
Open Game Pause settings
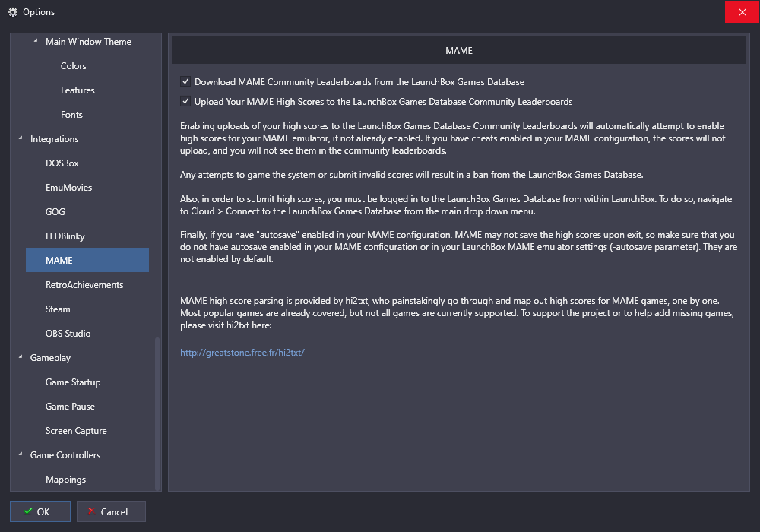pos(70,407)
